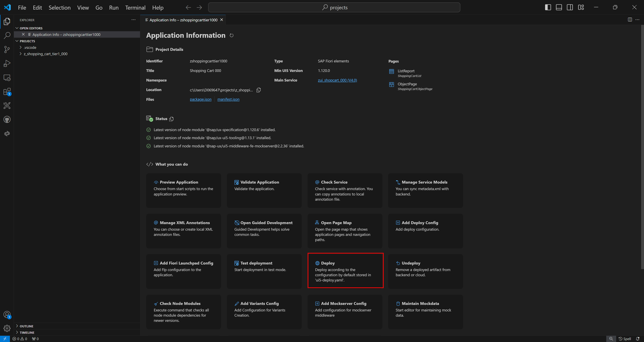
Task: Open the package.json file link
Action: click(201, 99)
